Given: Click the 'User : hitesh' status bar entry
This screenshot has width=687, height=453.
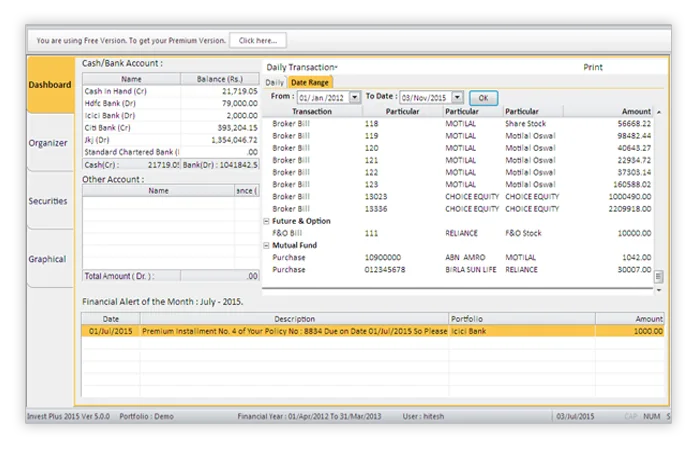Looking at the screenshot, I should coord(423,416).
